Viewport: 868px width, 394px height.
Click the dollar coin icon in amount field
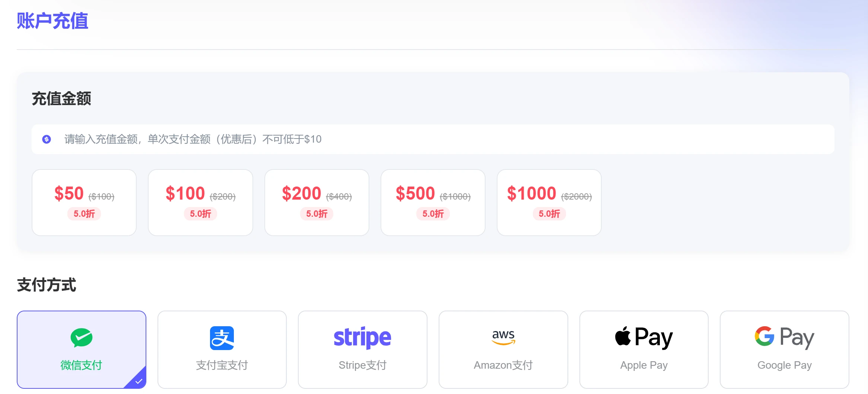click(x=47, y=139)
